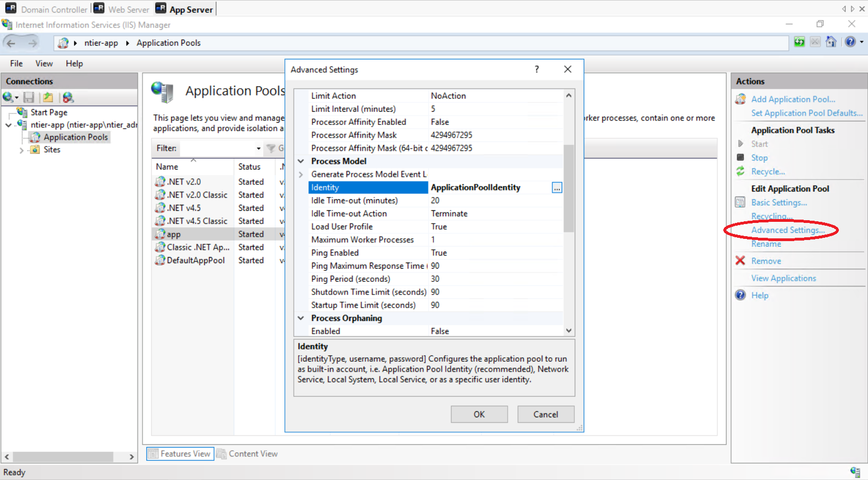Click the Stop task square icon

pos(740,157)
